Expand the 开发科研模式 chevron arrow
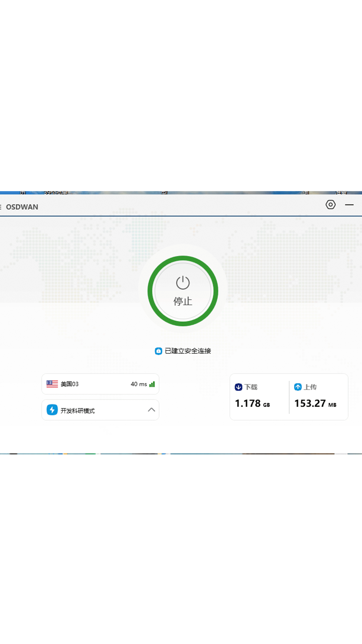Image resolution: width=362 pixels, height=644 pixels. coord(151,410)
